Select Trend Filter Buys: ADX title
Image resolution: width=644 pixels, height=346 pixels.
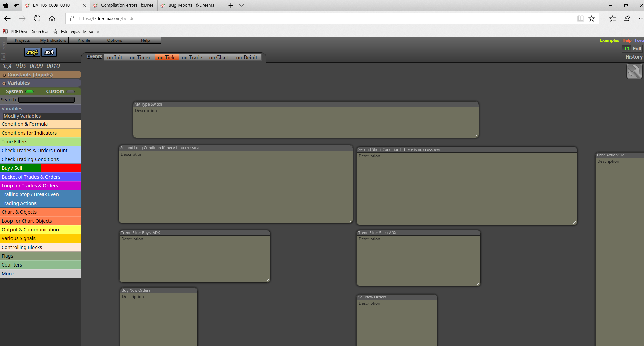coord(140,233)
